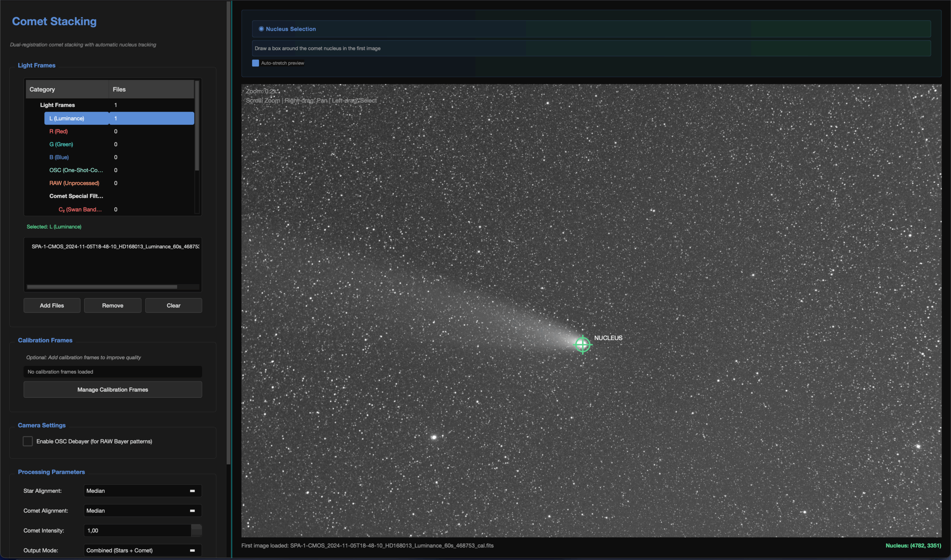Enable OSC Debayer for RAW Bayer patterns
The image size is (951, 560).
pyautogui.click(x=27, y=441)
